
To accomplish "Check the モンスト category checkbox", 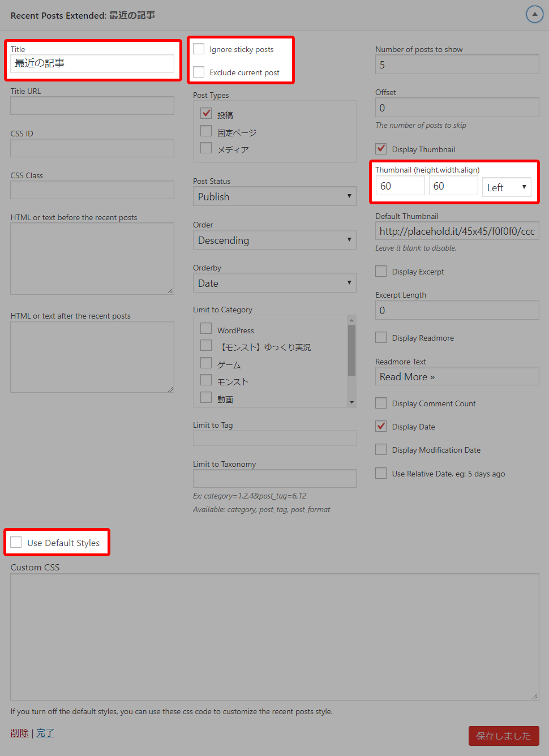I will pos(206,380).
